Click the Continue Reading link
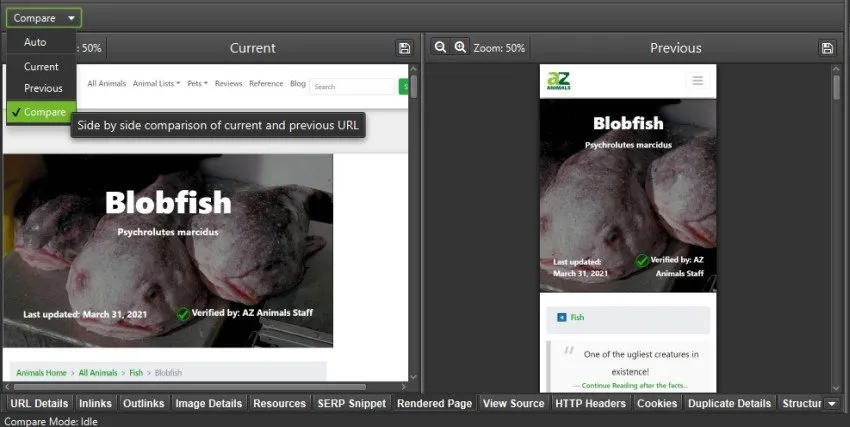850x427 pixels. pos(629,385)
